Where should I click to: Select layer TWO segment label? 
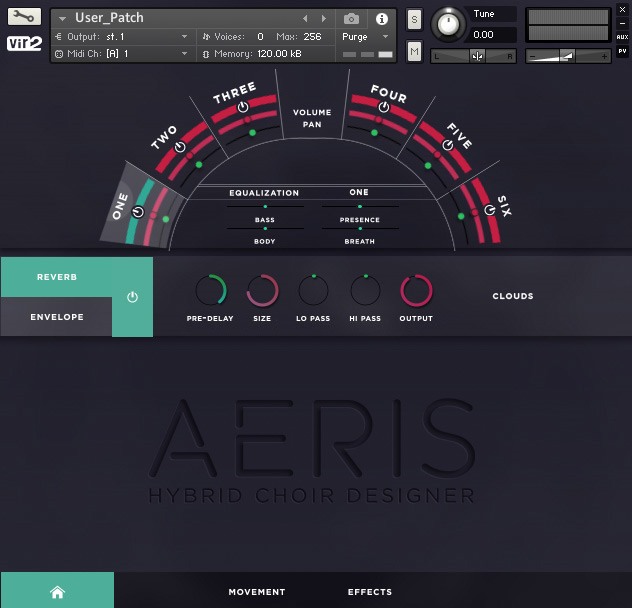164,137
